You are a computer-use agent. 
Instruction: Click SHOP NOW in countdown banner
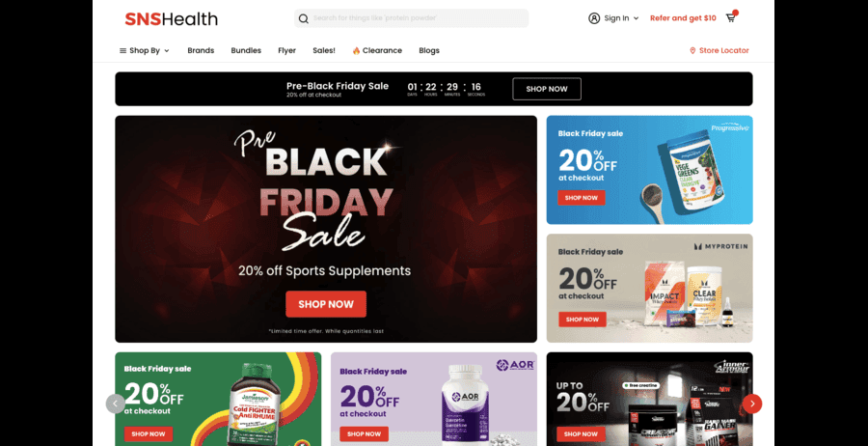click(547, 89)
